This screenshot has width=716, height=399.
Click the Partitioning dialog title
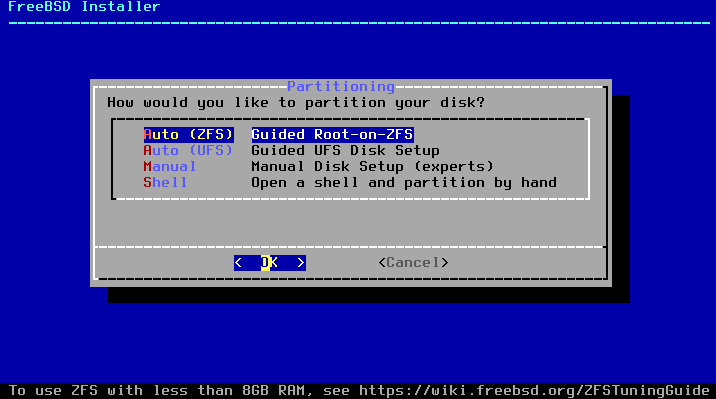pos(341,86)
